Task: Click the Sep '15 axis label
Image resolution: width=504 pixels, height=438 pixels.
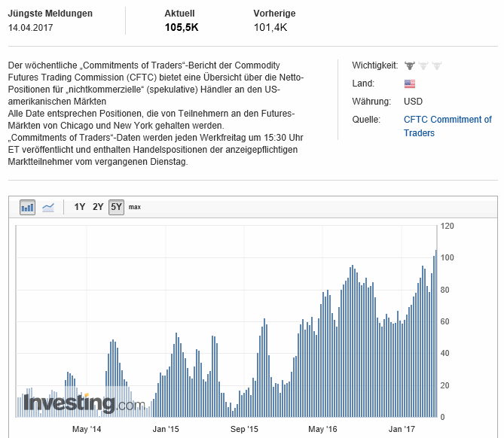Action: [x=244, y=429]
